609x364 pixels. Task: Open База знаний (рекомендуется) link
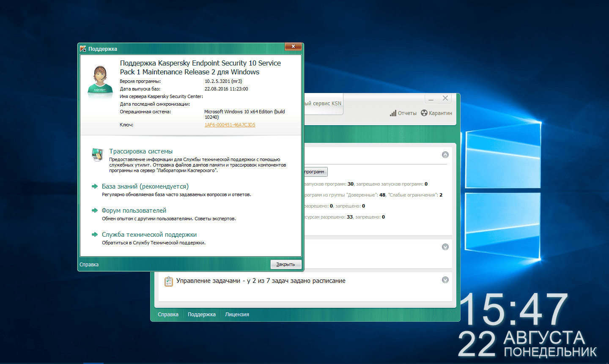(x=145, y=186)
